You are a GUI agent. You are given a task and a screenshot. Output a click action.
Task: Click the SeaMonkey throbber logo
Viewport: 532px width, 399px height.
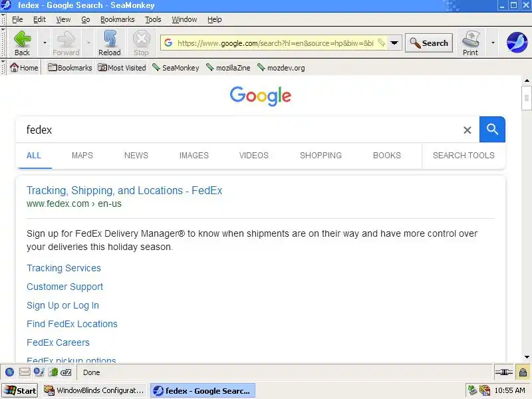[517, 43]
